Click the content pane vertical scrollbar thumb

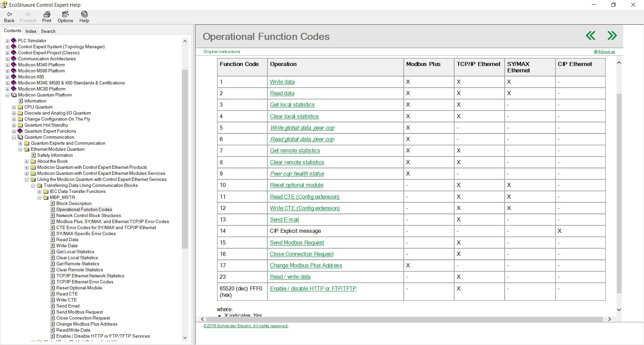point(619,194)
